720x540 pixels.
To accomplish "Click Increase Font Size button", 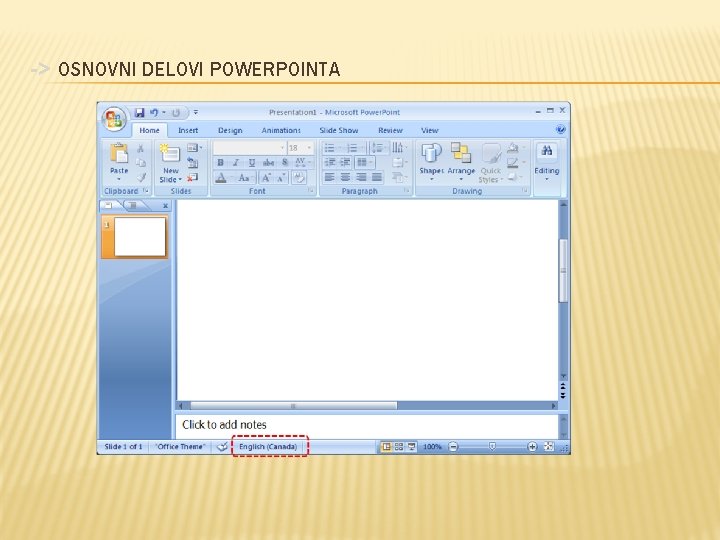I will pyautogui.click(x=266, y=178).
